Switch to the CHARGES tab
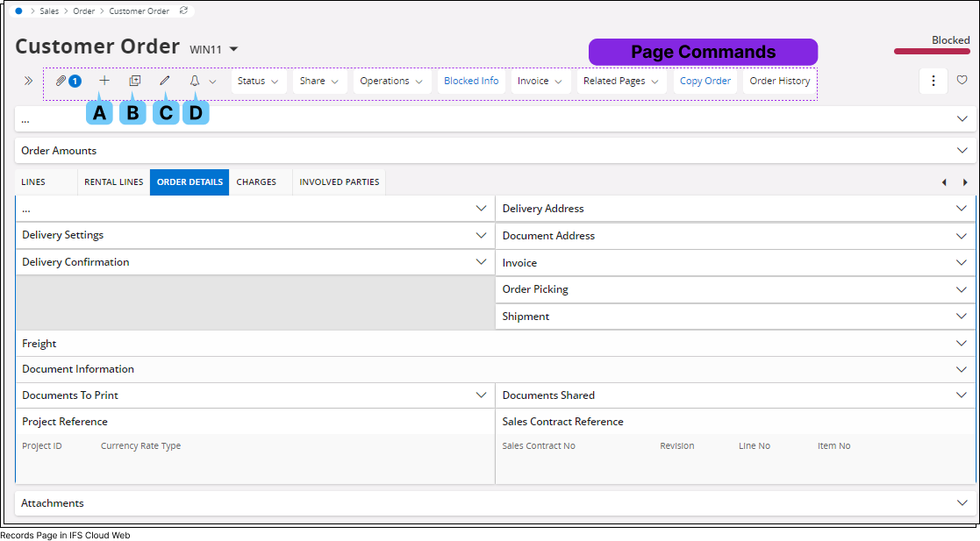The image size is (980, 541). click(256, 182)
